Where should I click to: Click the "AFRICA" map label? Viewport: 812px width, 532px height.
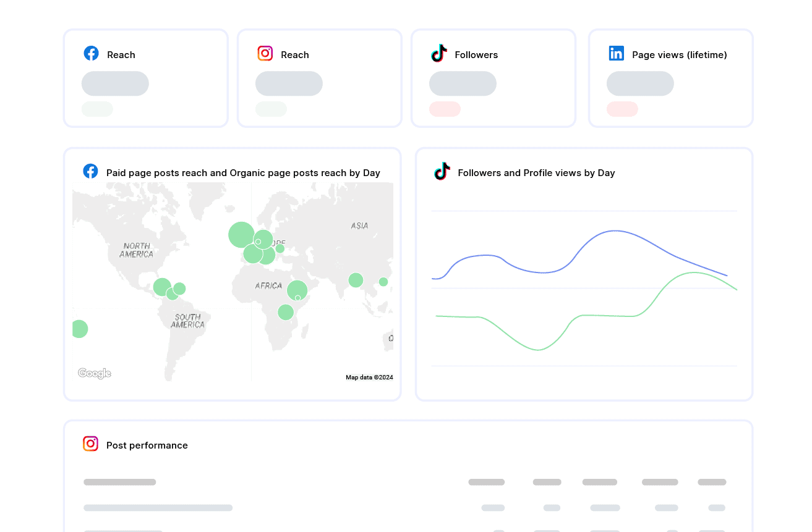point(268,286)
